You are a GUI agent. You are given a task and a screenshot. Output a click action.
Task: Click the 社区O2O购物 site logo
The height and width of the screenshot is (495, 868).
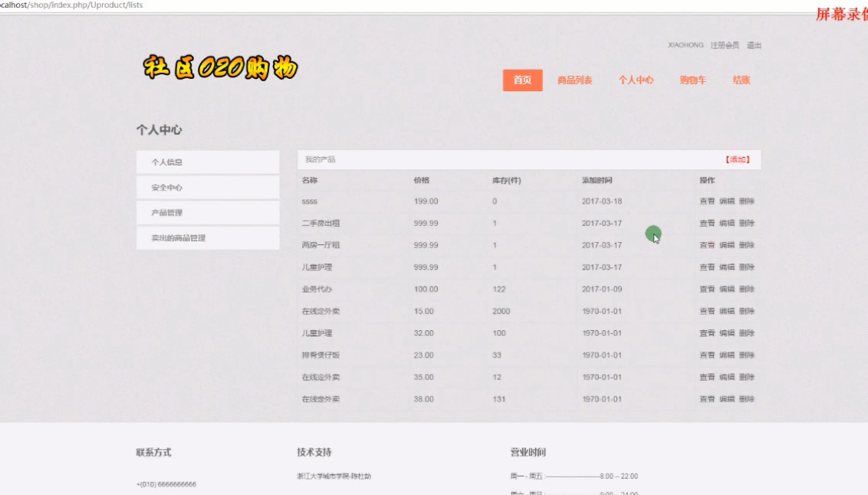click(220, 67)
